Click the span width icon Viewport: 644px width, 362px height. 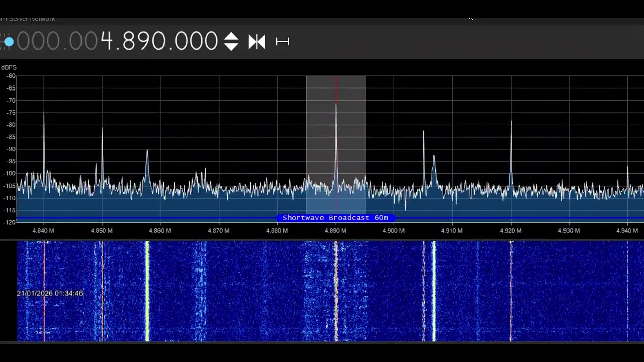pos(282,42)
